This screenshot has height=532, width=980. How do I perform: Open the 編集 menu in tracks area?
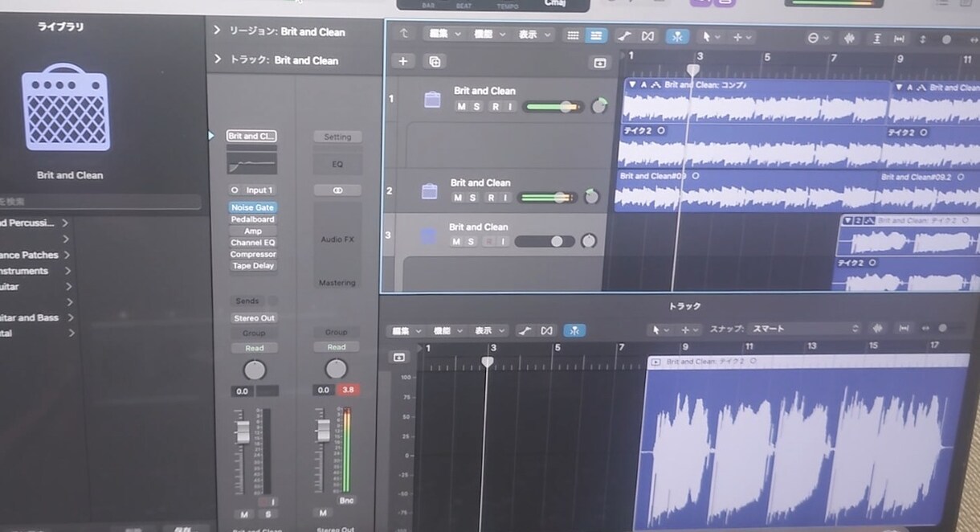point(446,35)
